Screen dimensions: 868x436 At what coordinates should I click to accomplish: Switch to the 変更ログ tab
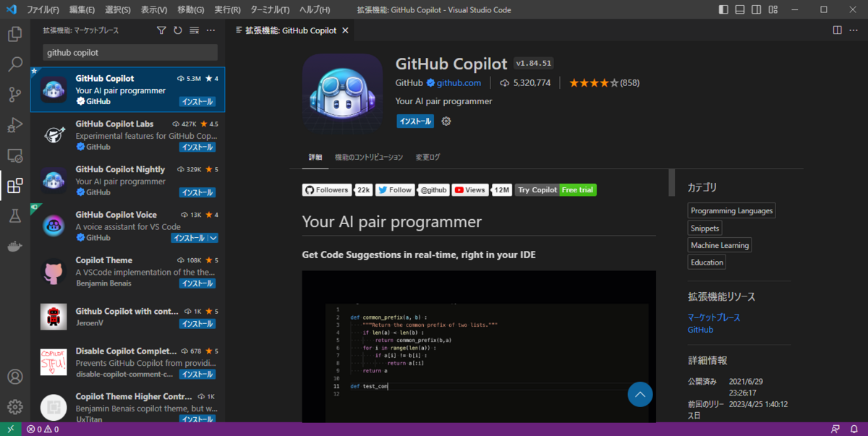(x=427, y=157)
